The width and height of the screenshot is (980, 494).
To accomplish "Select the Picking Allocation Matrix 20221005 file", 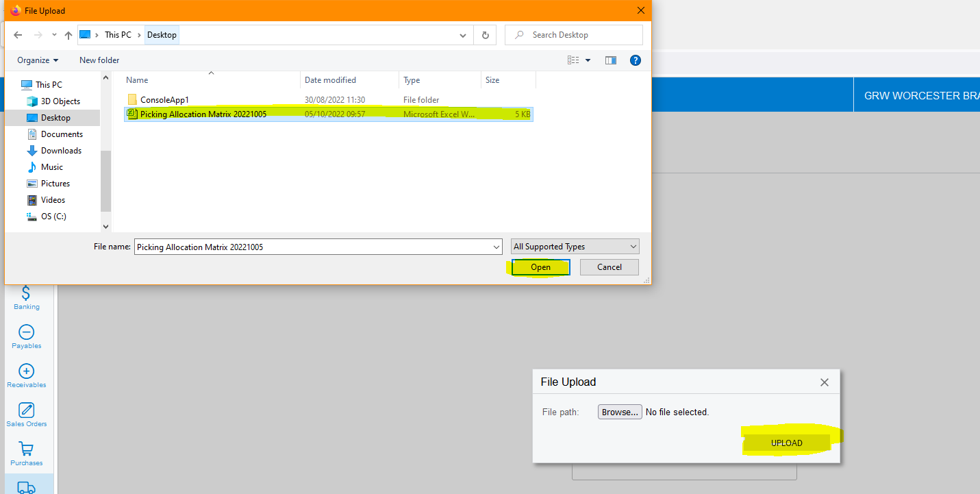I will click(203, 114).
